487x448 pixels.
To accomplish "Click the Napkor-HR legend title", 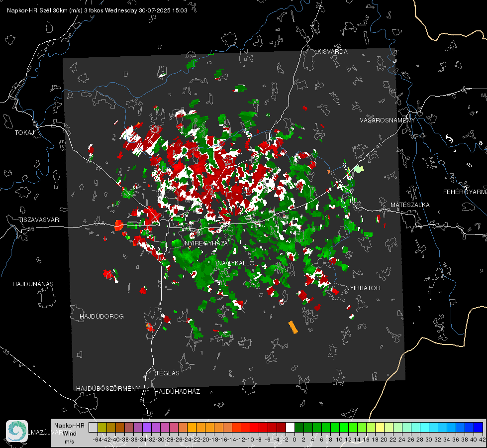I will pos(69,426).
